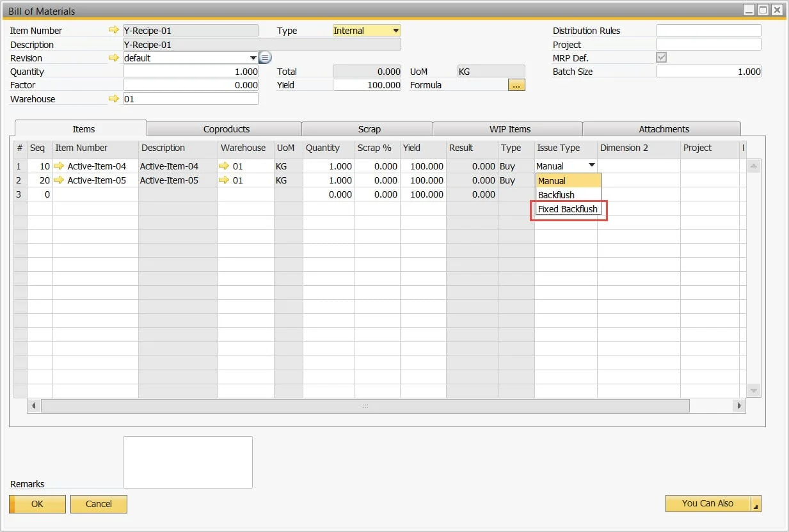This screenshot has height=532, width=789.
Task: Click the Factor input field
Action: pyautogui.click(x=191, y=85)
